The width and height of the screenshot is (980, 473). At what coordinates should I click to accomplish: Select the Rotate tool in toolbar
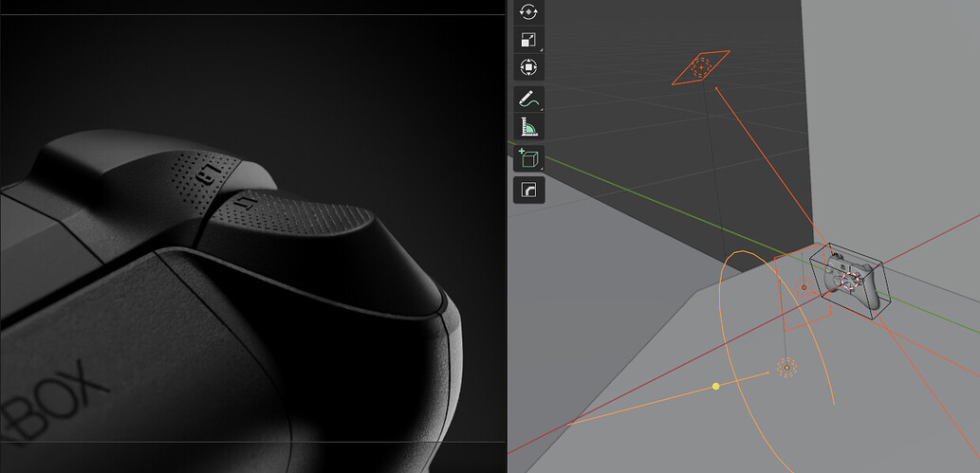tap(528, 11)
